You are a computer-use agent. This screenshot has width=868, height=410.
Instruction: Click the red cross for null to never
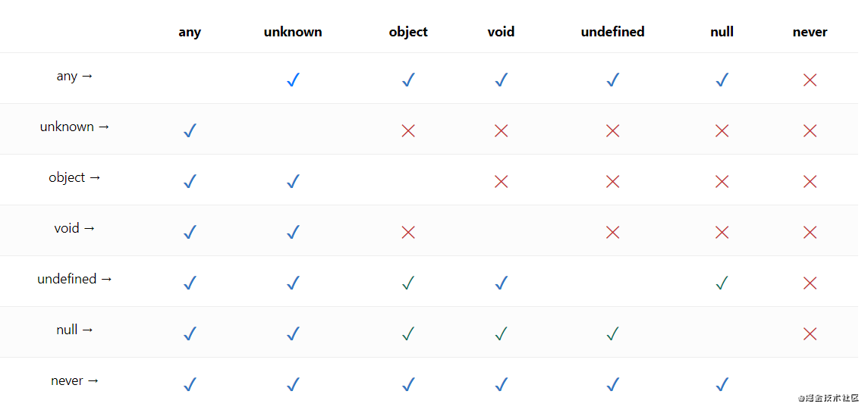(810, 333)
